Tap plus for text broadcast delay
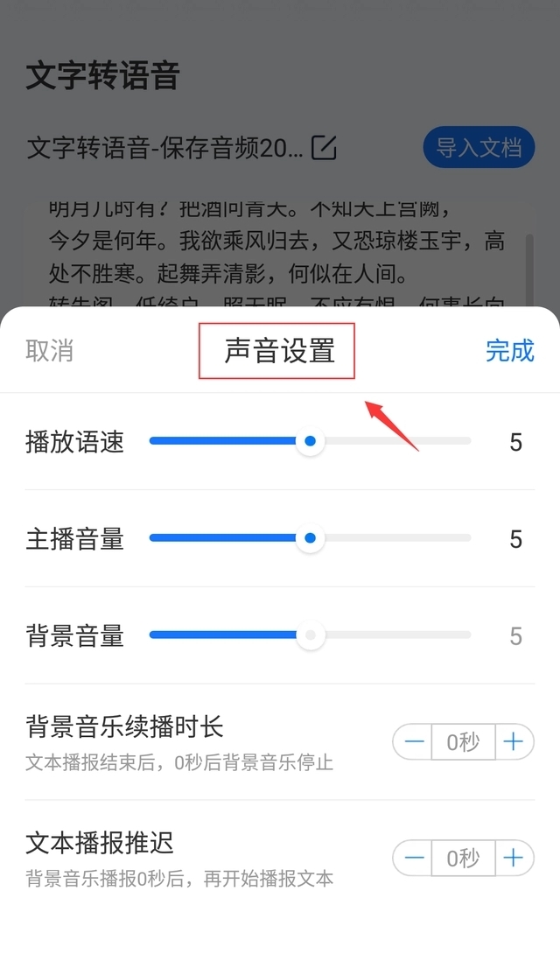560x968 pixels. (x=514, y=858)
